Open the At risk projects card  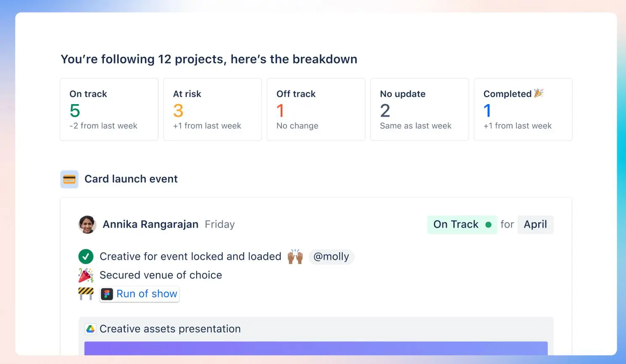click(213, 109)
